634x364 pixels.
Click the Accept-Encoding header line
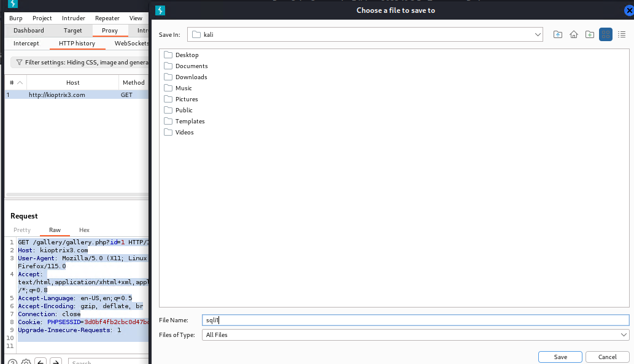[80, 306]
